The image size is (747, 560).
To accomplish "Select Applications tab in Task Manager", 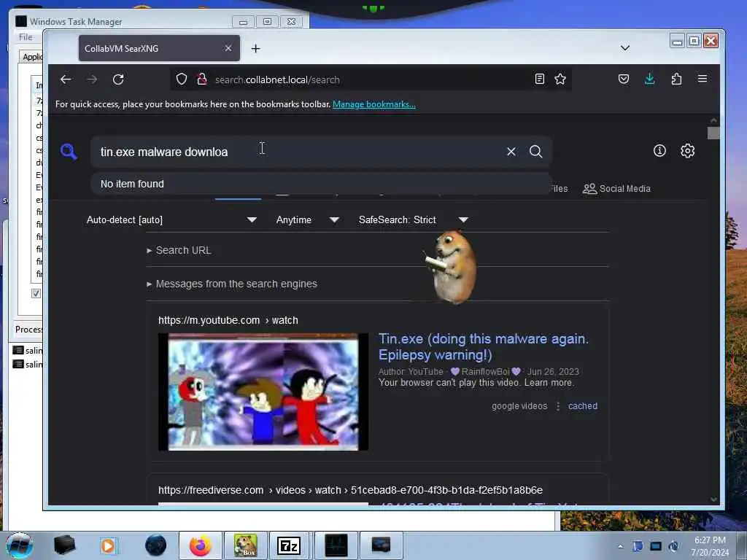I will tap(32, 57).
